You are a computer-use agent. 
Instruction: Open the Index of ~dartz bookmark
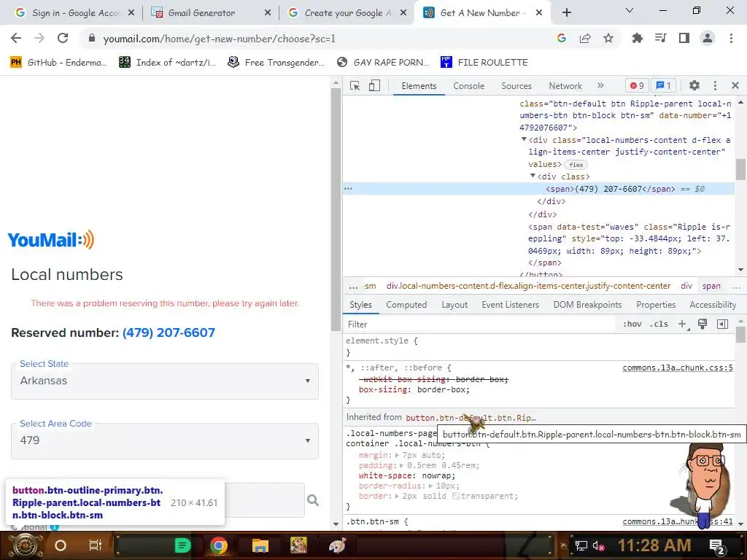168,63
